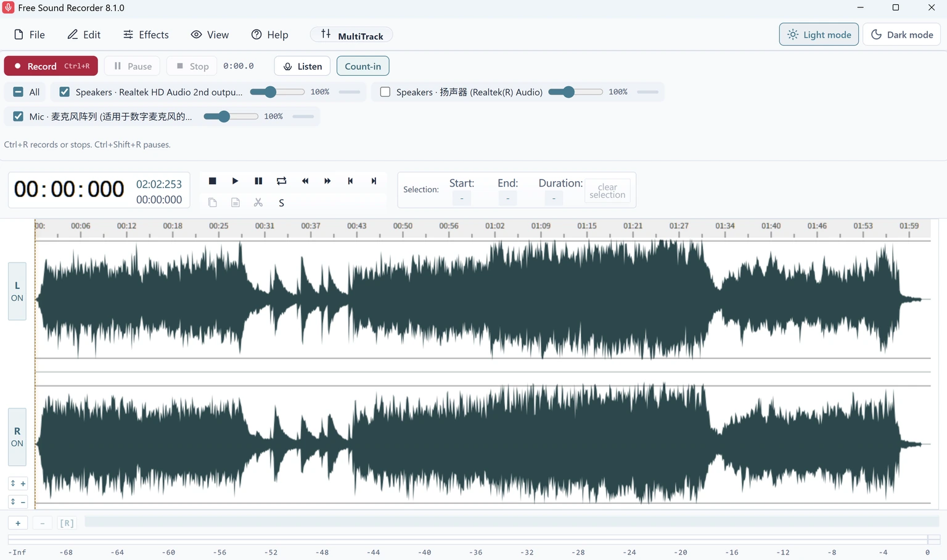
Task: Switch to Dark mode
Action: (x=901, y=34)
